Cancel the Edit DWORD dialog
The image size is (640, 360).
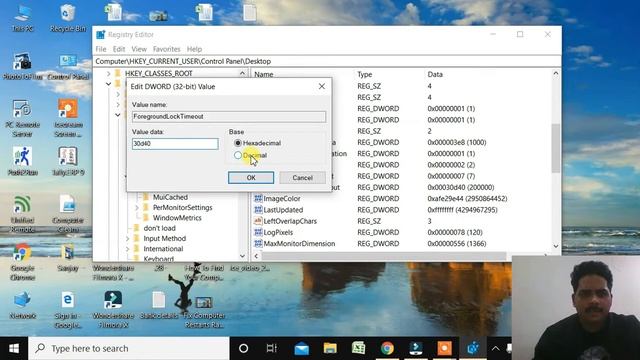(302, 178)
